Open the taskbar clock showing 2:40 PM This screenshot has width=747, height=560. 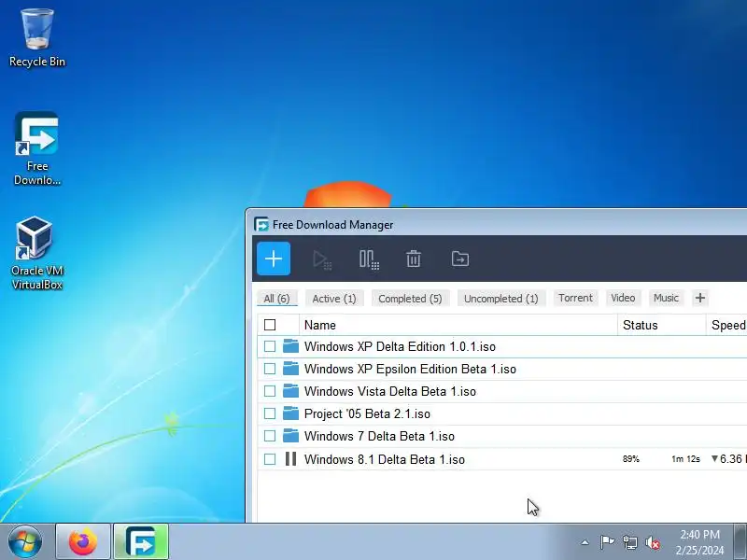click(x=699, y=542)
